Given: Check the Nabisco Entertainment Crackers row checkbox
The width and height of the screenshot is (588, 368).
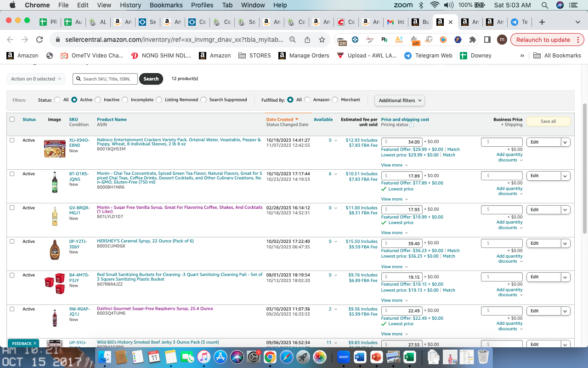Looking at the screenshot, I should click(x=12, y=140).
